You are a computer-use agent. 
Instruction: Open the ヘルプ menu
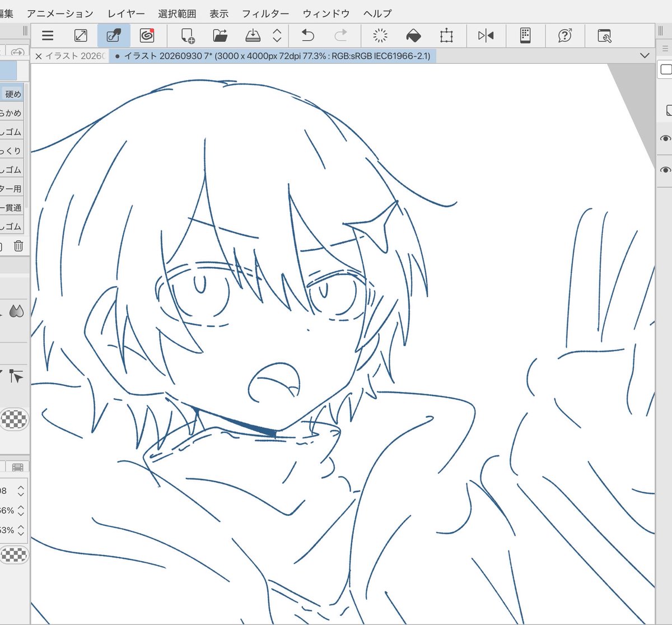(x=377, y=13)
